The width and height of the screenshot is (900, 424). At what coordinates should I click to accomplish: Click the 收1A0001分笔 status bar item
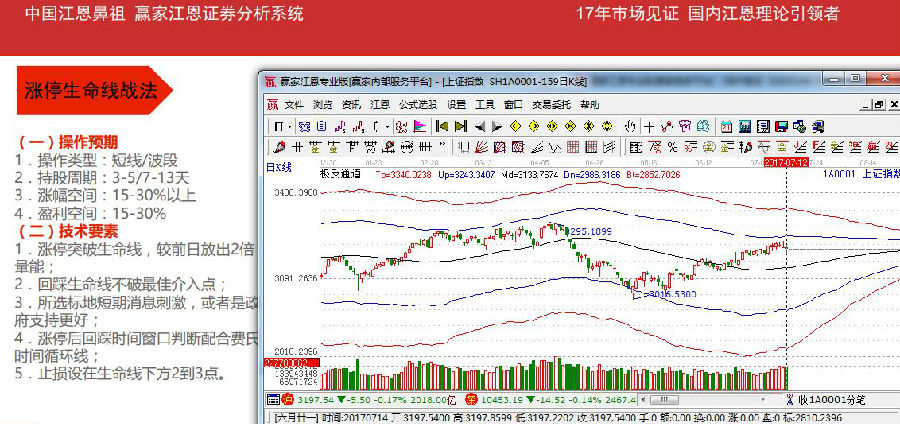click(828, 400)
